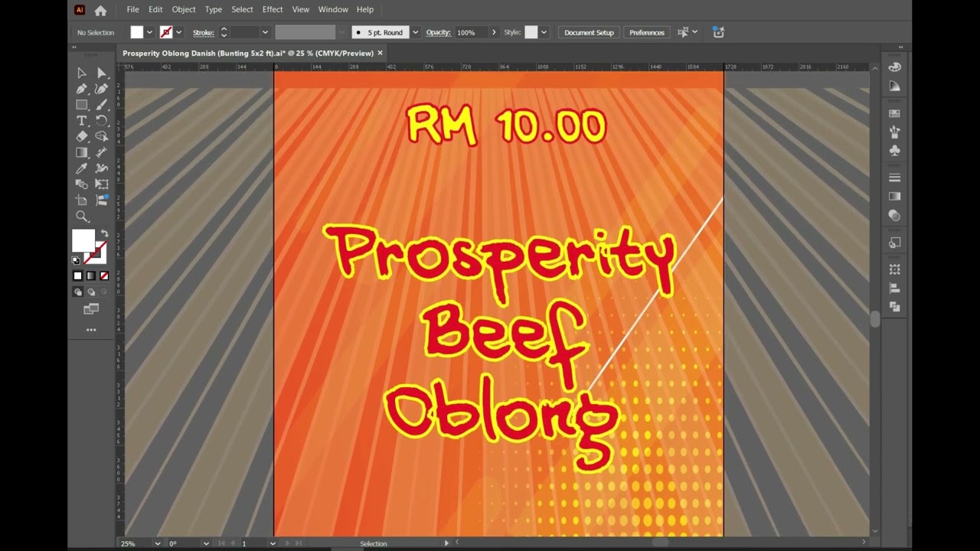This screenshot has height=551, width=980.
Task: Select the Selection tool arrow
Action: pyautogui.click(x=82, y=73)
